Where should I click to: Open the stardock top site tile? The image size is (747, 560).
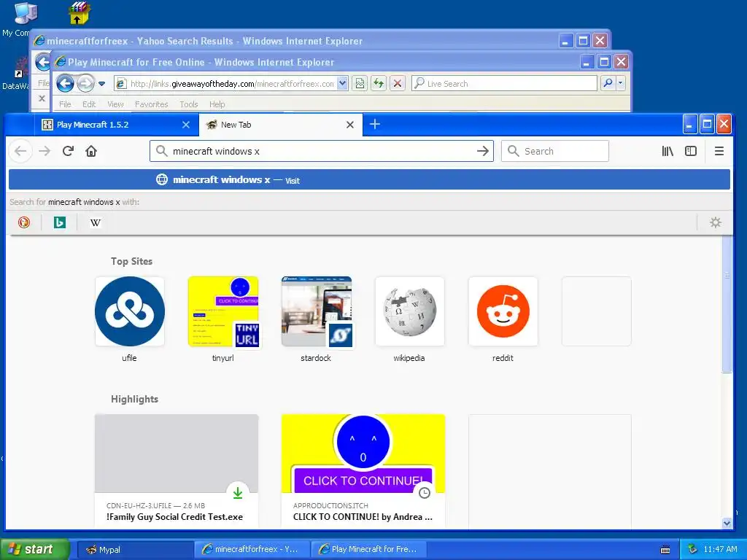(x=317, y=311)
